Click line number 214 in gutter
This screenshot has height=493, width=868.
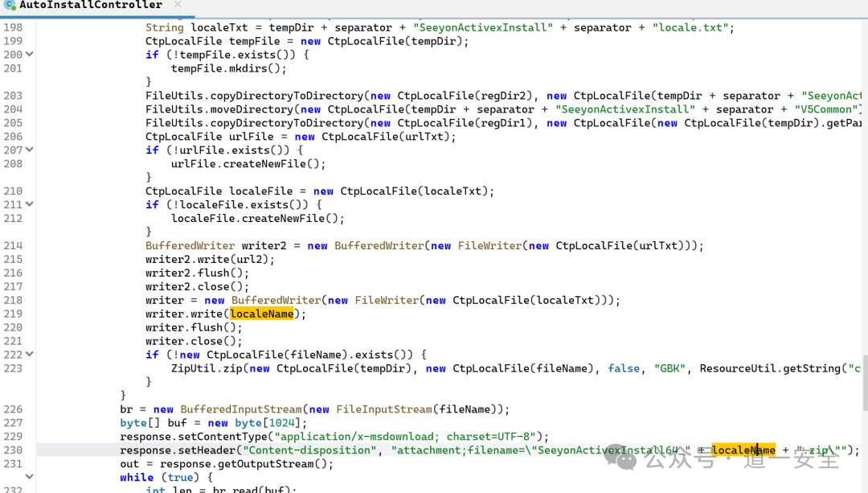(x=14, y=245)
